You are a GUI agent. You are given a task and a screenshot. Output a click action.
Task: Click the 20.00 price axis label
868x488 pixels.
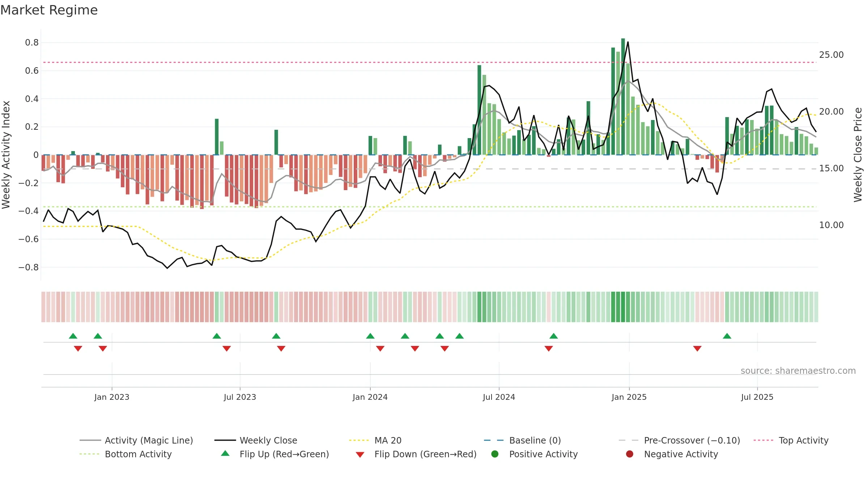pos(831,112)
